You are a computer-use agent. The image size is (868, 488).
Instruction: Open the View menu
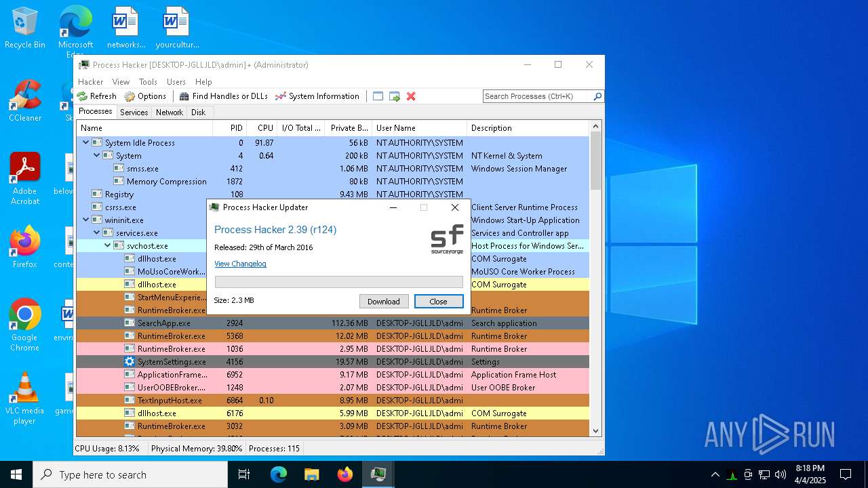(121, 82)
